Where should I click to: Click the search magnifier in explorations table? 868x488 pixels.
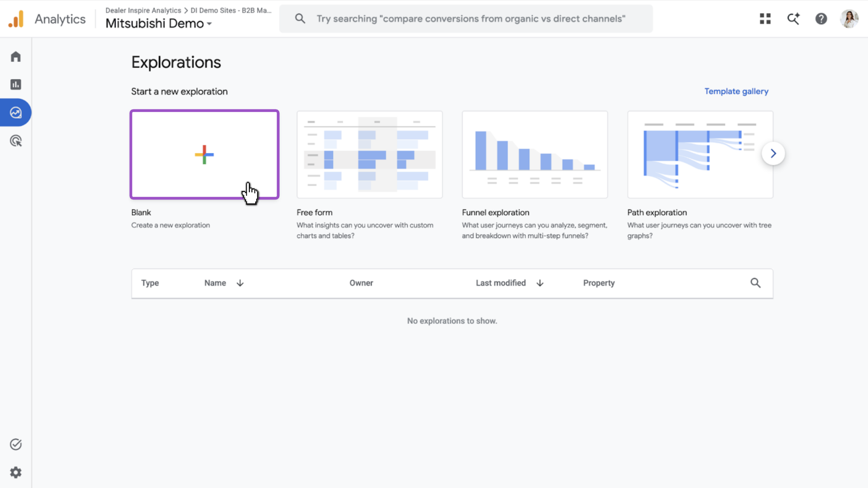click(755, 283)
